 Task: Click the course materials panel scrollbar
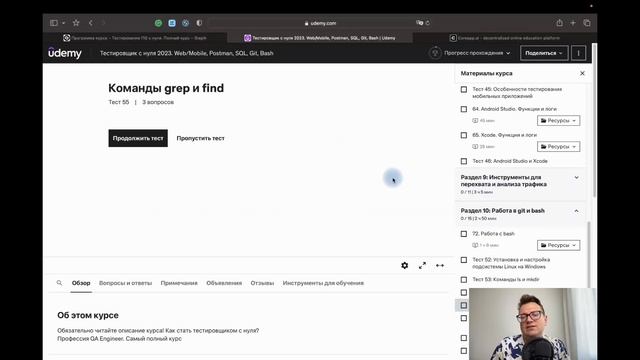point(589,254)
